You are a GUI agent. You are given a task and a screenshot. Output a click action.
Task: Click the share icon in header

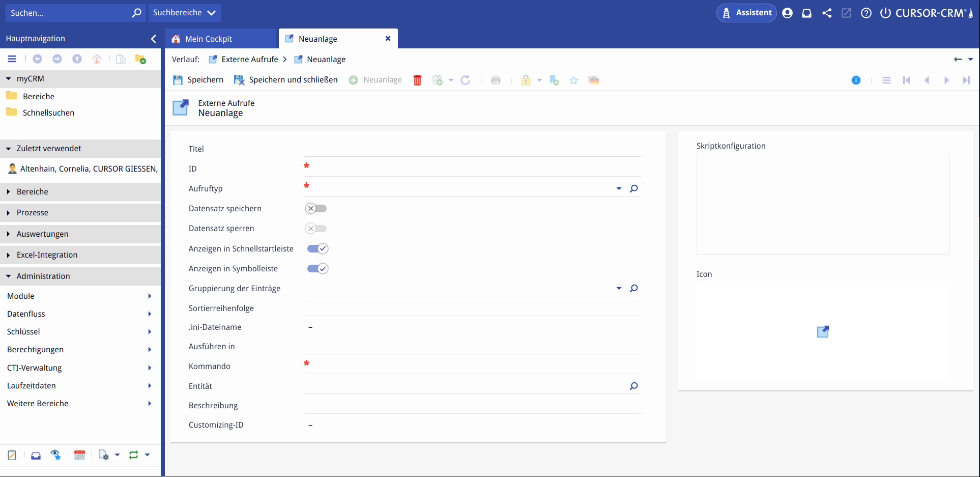coord(827,13)
